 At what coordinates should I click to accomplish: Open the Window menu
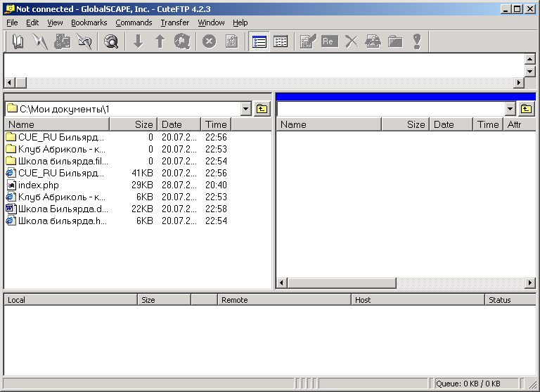tap(211, 22)
